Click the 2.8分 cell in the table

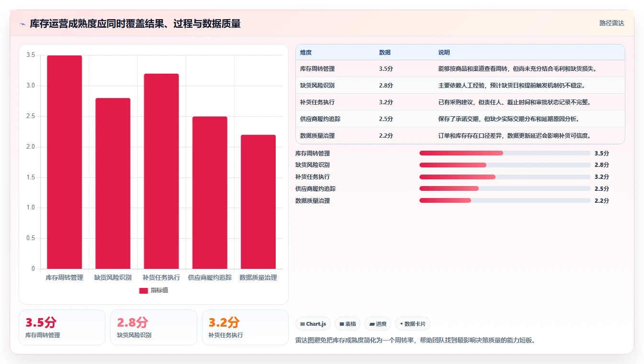coord(386,86)
